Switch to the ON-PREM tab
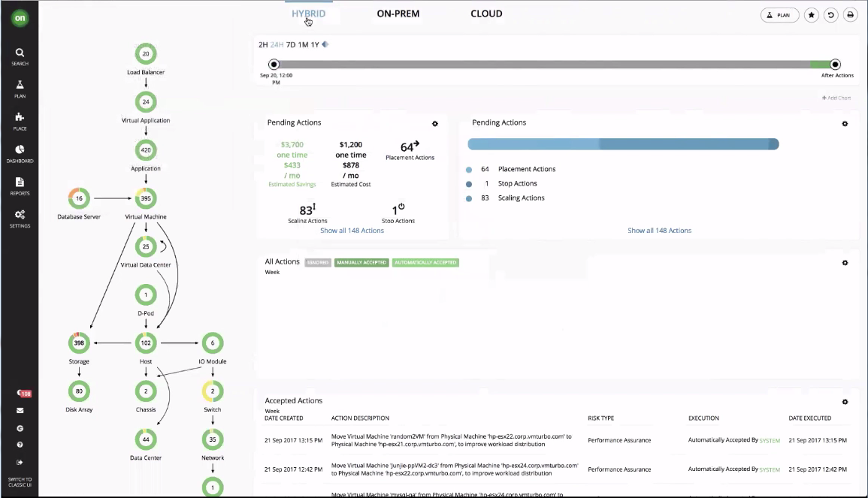Screen dimensions: 868x498 tap(398, 14)
